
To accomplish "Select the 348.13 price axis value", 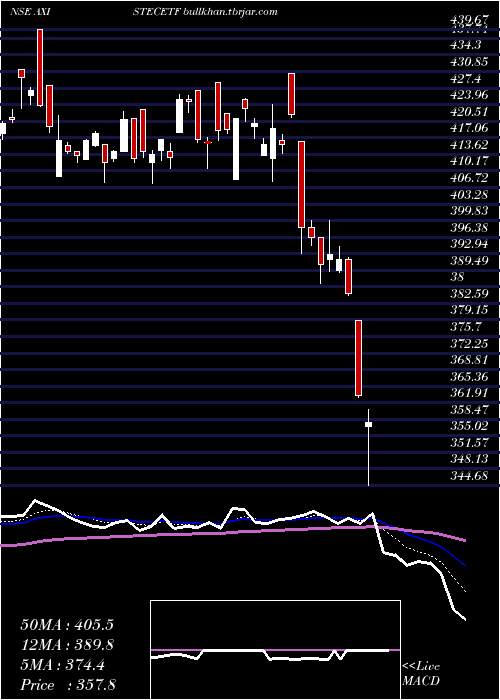I will point(467,459).
